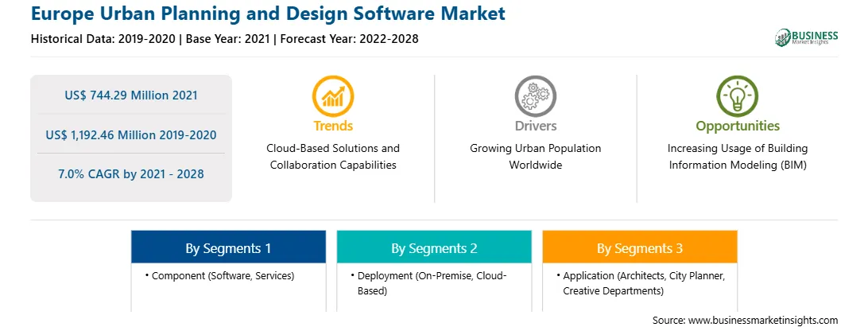
Task: Click the Historical Data and Forecast Year subtitle
Action: [x=224, y=39]
